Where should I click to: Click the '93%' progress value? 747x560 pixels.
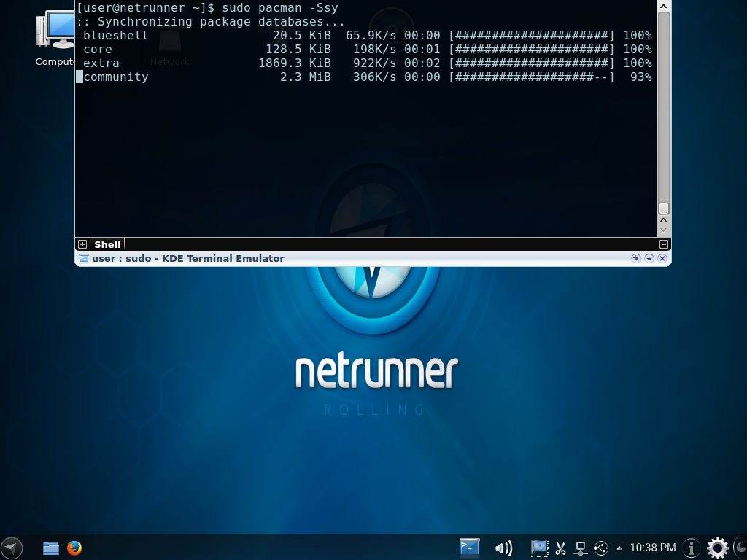click(640, 77)
